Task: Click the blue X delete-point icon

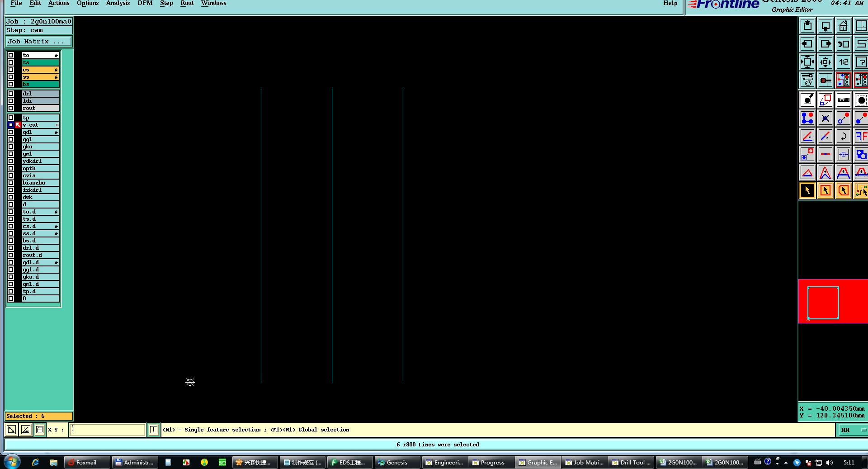Action: click(x=826, y=118)
